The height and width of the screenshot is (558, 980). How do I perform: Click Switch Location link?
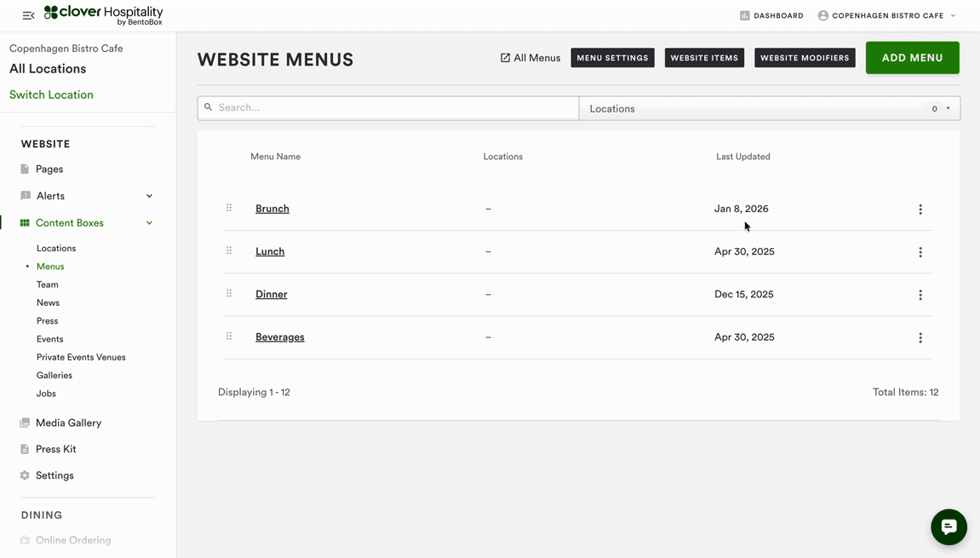51,95
